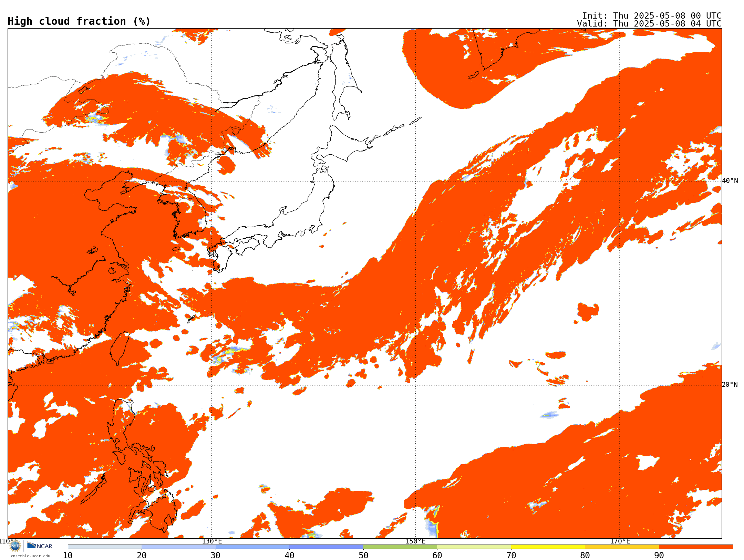Click the colorbar tick label '40'
This screenshot has height=560, width=744.
tap(289, 556)
